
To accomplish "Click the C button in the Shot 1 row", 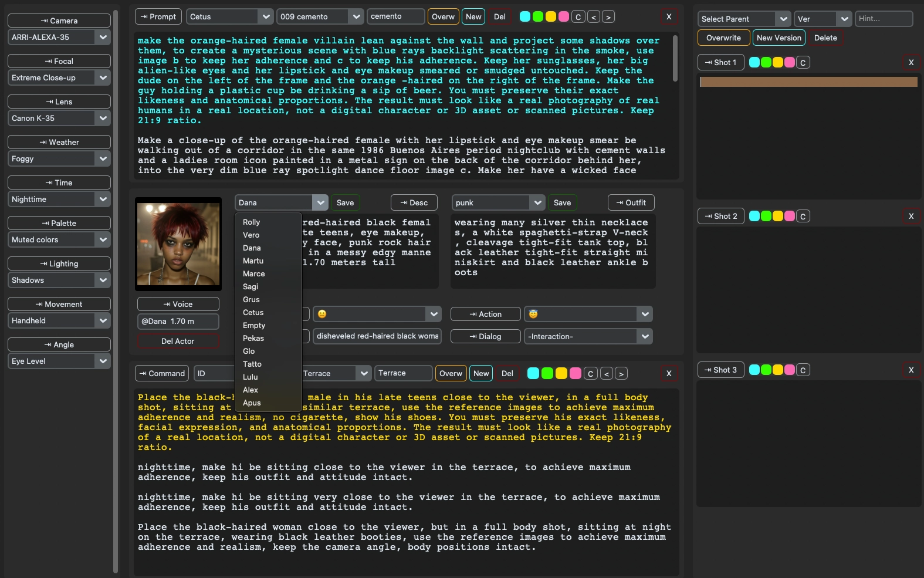I will click(803, 63).
